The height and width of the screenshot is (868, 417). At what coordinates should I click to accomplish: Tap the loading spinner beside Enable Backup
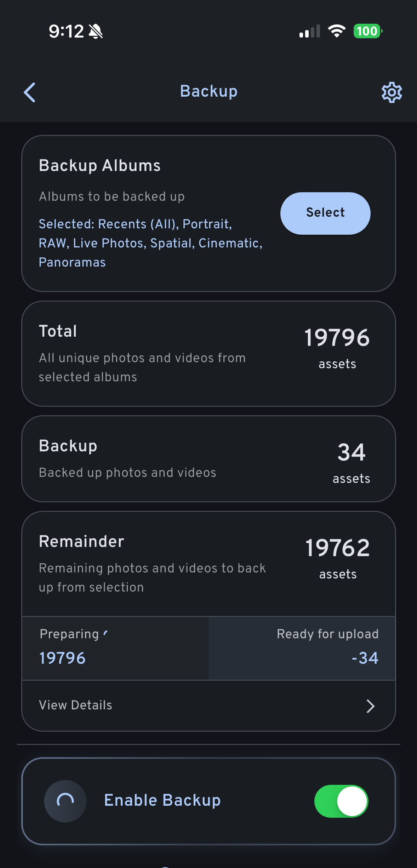(x=65, y=801)
